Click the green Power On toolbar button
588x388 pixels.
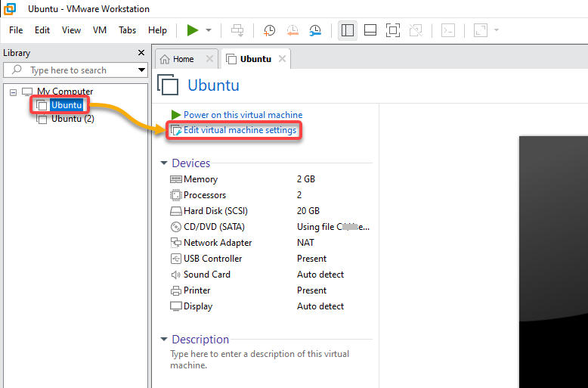click(193, 30)
